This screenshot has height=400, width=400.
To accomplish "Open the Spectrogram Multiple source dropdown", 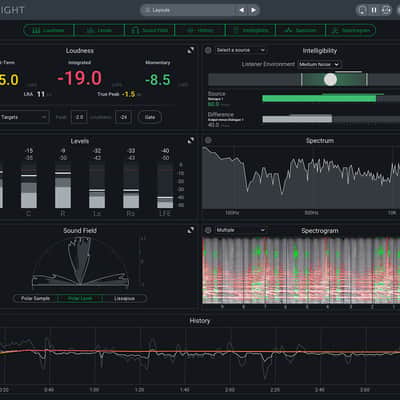I will point(240,230).
